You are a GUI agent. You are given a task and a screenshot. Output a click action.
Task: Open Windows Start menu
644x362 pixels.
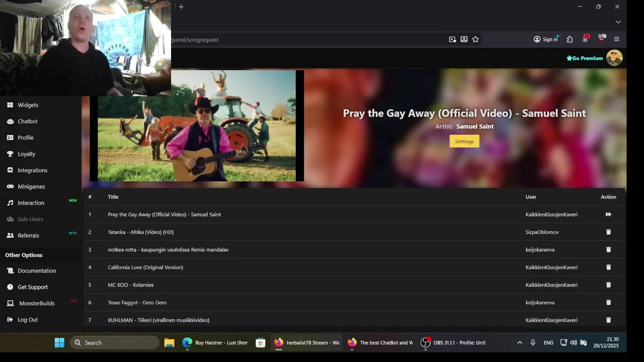[59, 342]
